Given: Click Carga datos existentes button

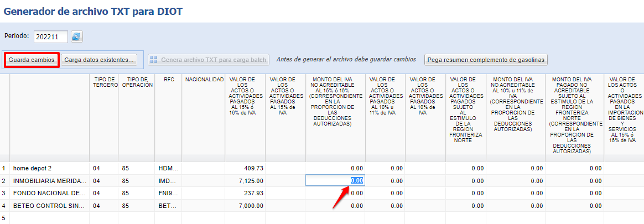Looking at the screenshot, I should (x=100, y=59).
